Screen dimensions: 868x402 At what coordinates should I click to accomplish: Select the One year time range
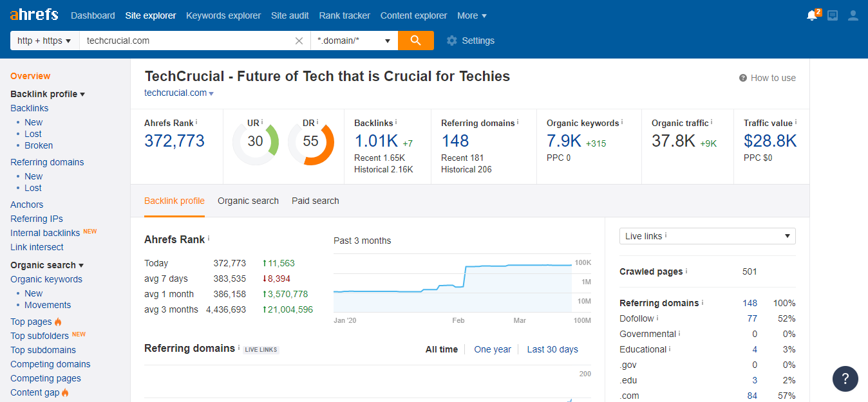(x=492, y=349)
